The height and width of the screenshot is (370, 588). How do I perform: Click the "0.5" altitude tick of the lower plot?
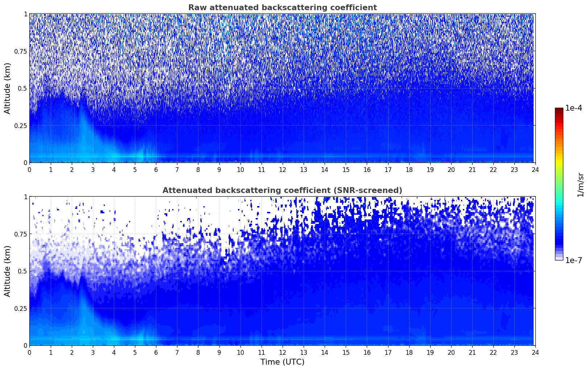pos(22,271)
